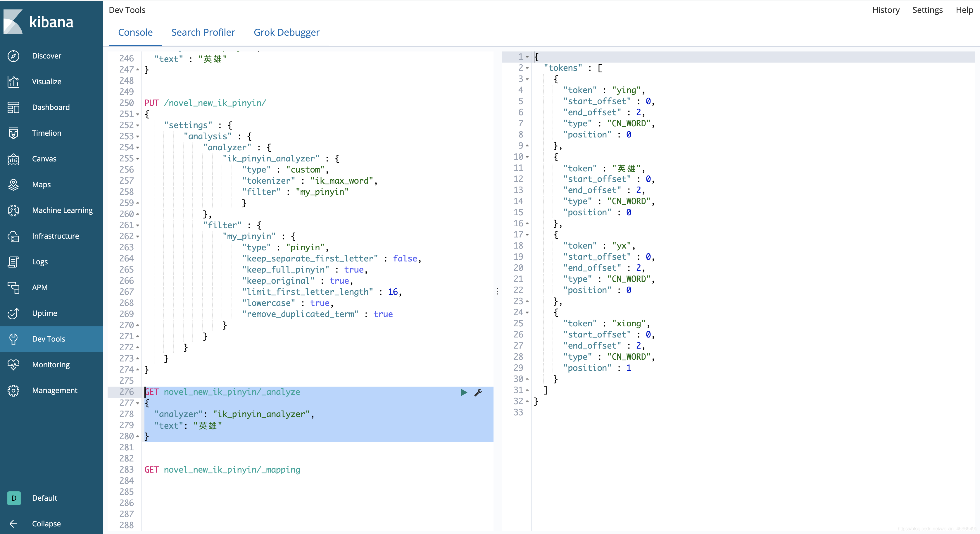Collapse the "filter" block at line 261

[138, 225]
